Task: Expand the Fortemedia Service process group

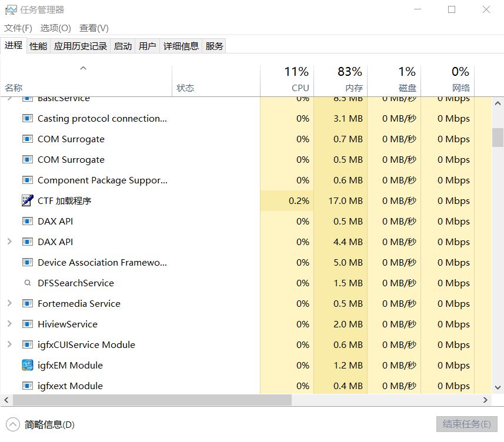Action: coord(9,303)
